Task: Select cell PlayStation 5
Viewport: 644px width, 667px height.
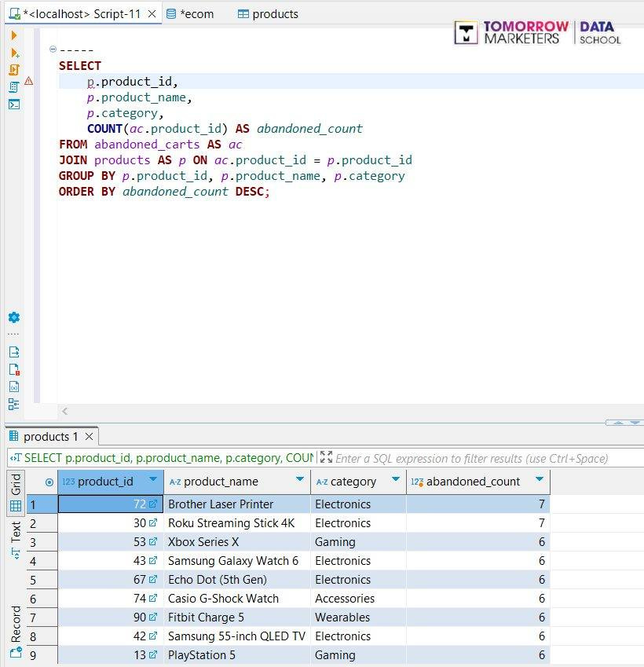Action: pos(237,655)
